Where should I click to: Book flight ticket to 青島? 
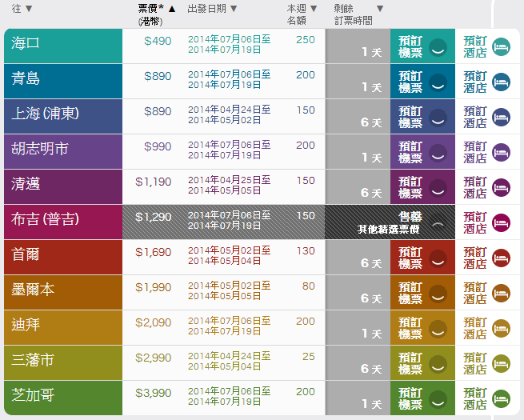pos(410,82)
